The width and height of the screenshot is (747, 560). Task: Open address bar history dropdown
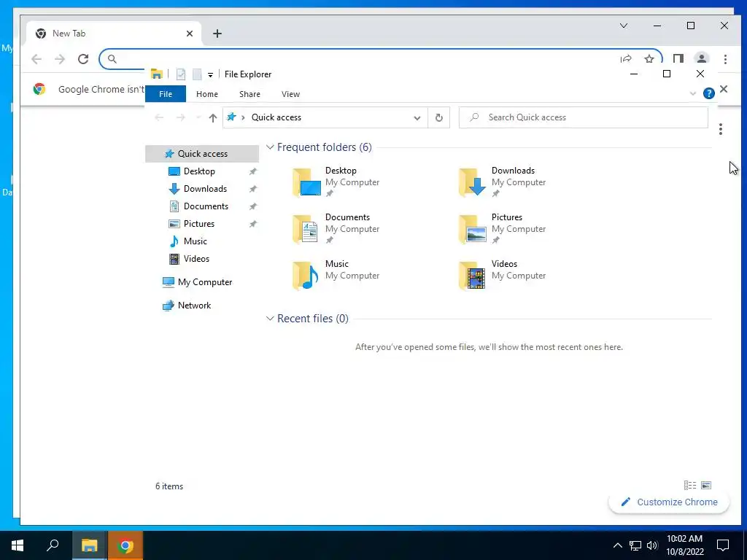[x=417, y=117]
